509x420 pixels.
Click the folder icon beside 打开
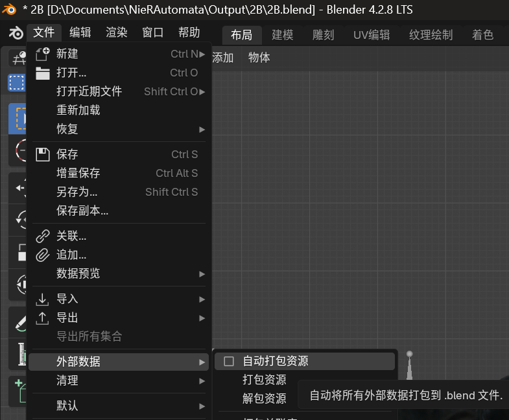43,73
